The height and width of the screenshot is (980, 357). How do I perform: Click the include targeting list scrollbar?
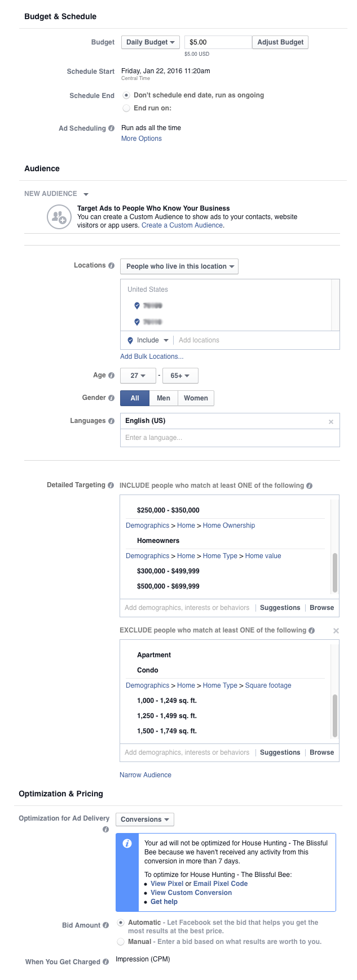(335, 572)
